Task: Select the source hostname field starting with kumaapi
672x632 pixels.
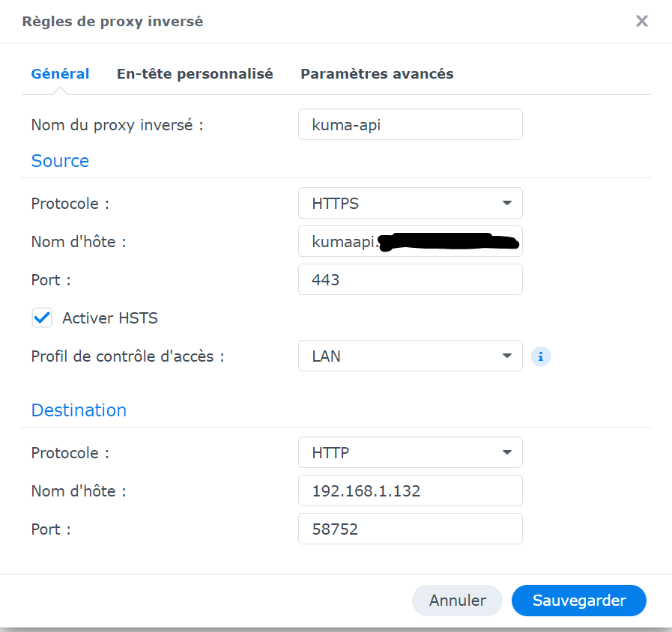Action: click(411, 241)
